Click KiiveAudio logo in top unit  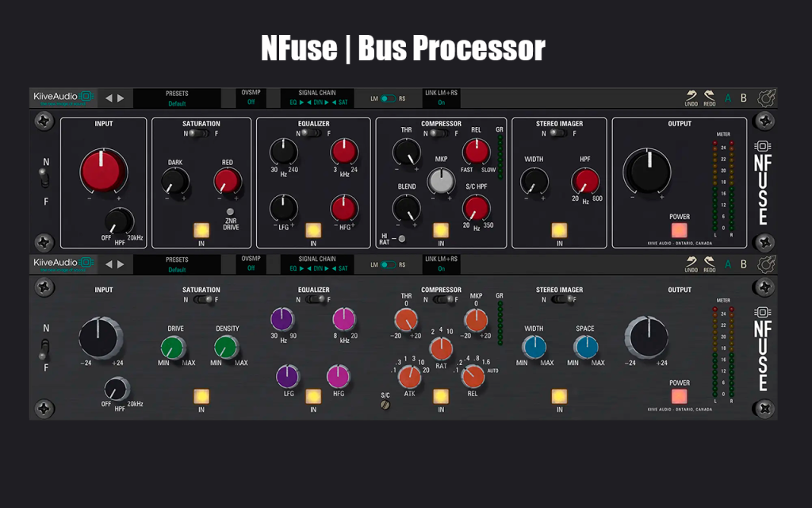63,98
